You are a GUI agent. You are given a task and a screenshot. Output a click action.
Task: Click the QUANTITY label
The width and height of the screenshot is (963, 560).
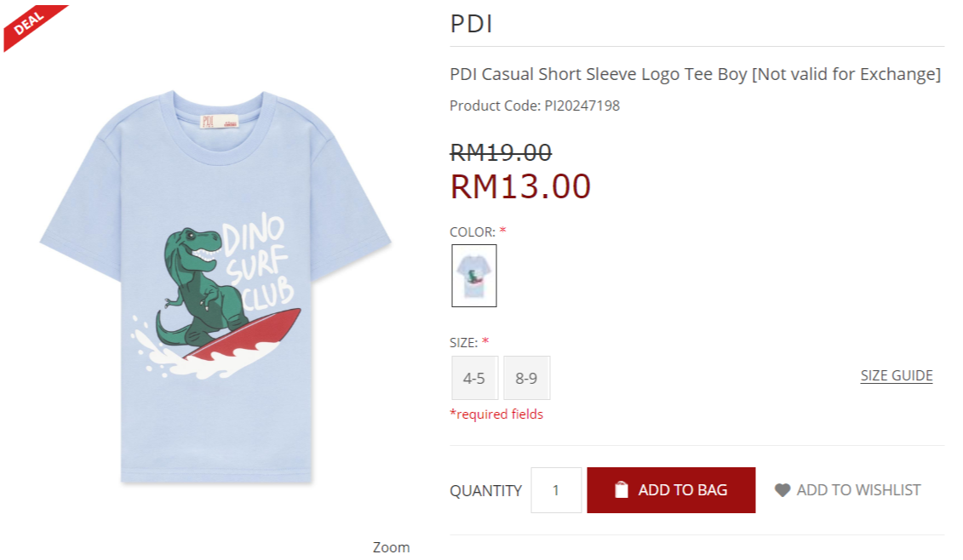click(x=486, y=490)
